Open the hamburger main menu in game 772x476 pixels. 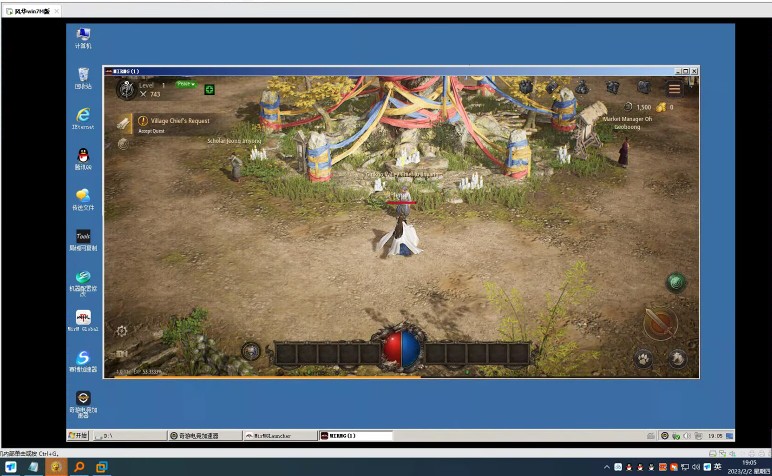click(674, 89)
